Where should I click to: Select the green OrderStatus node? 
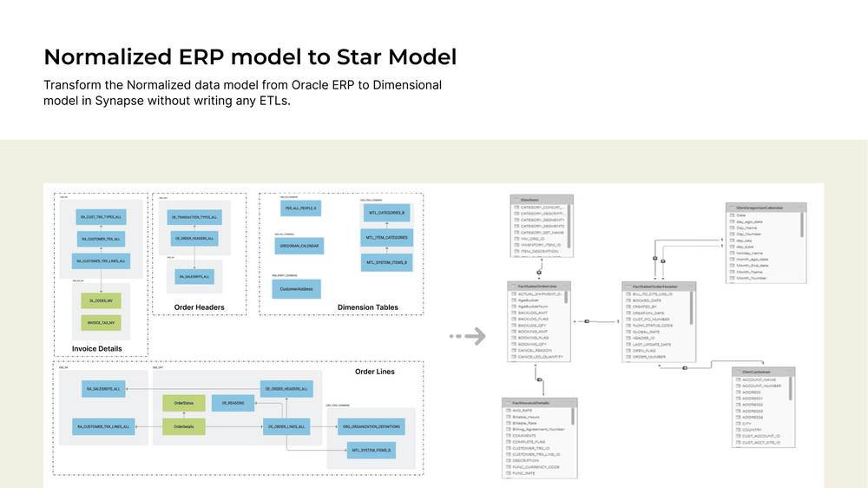click(184, 403)
